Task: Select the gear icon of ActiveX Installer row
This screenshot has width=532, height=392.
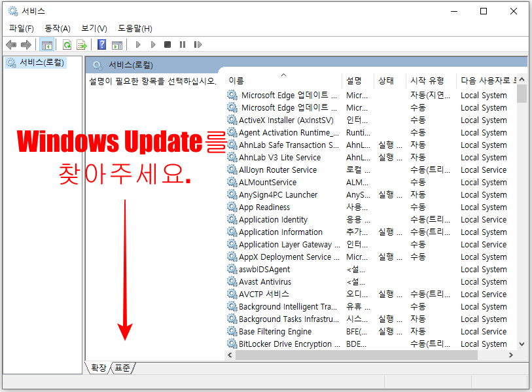Action: (232, 120)
